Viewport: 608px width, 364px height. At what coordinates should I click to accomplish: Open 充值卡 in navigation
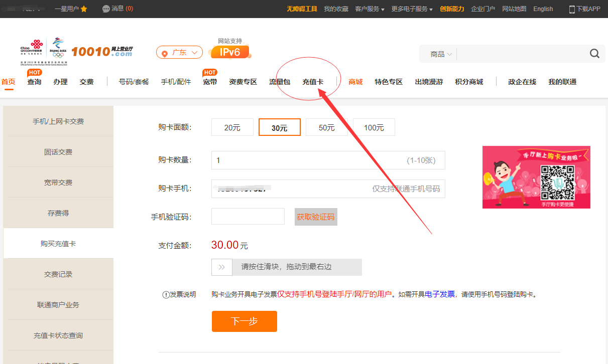(x=313, y=82)
